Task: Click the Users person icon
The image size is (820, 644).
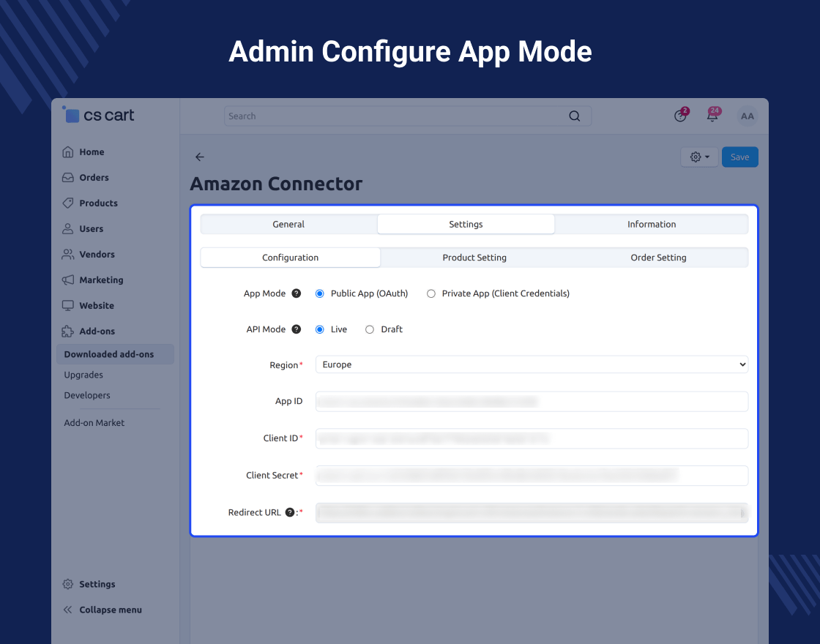Action: click(68, 229)
